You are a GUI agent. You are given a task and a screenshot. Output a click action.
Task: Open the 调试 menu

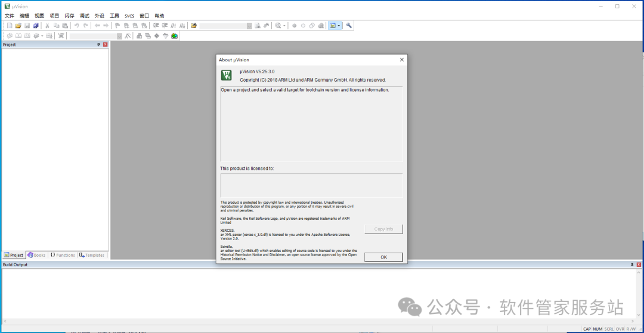pyautogui.click(x=84, y=15)
